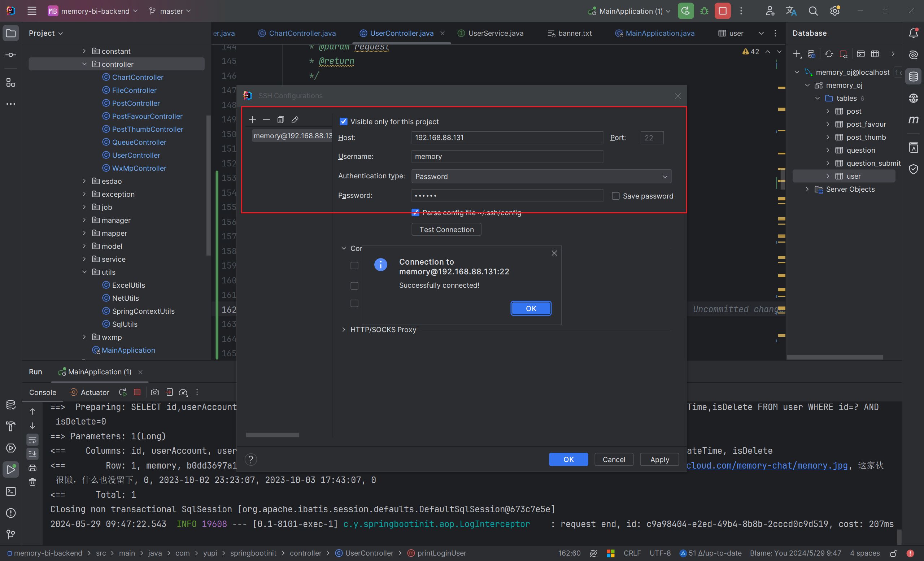Click the edit pencil icon in the SSH dialog toolbar
The width and height of the screenshot is (924, 561).
click(x=295, y=119)
